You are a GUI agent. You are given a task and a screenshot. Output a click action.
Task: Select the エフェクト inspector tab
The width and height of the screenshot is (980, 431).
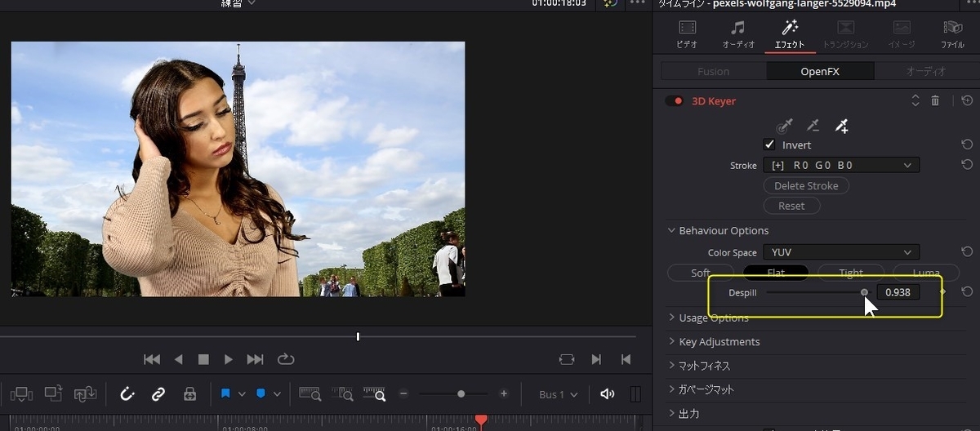tap(790, 34)
